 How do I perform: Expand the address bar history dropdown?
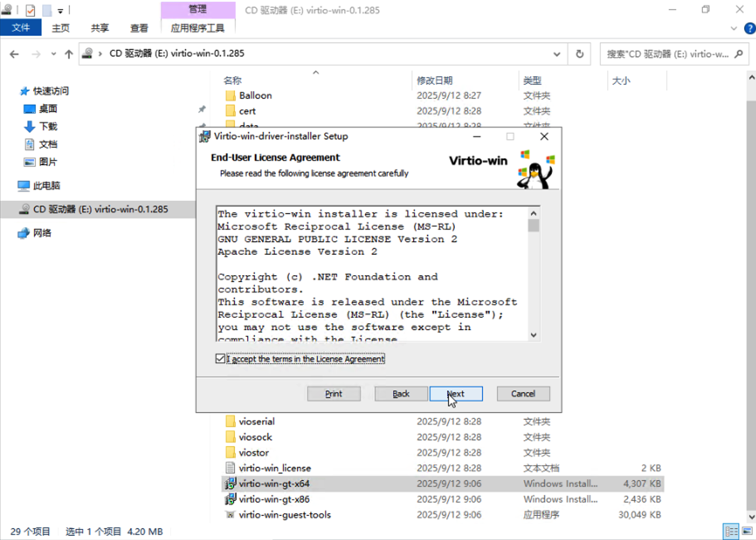557,54
